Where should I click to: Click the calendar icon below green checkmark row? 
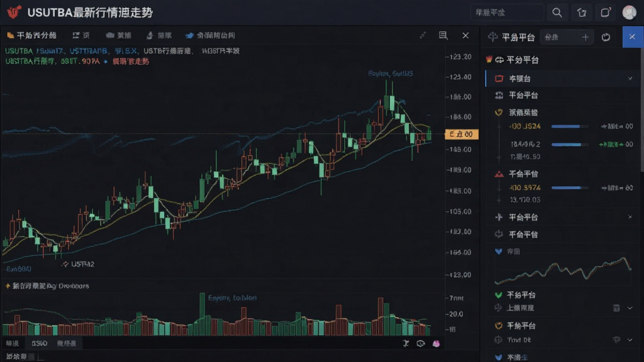pyautogui.click(x=616, y=308)
